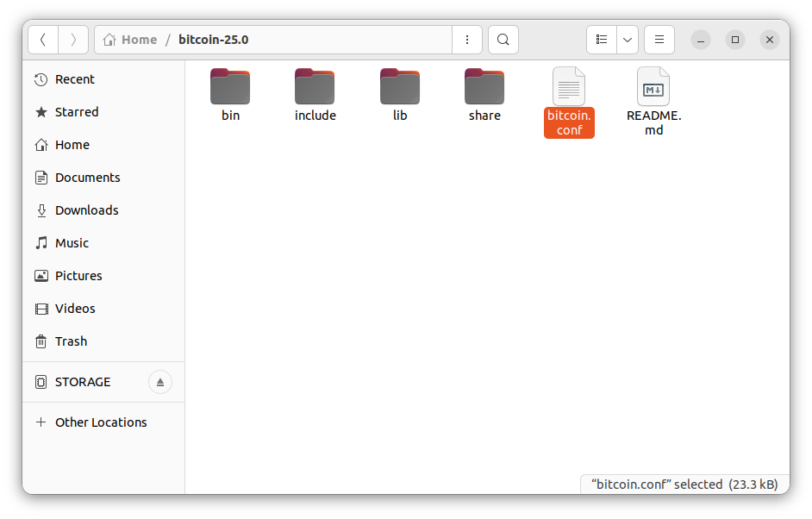Eject the STORAGE drive
Image resolution: width=812 pixels, height=519 pixels.
coord(160,382)
